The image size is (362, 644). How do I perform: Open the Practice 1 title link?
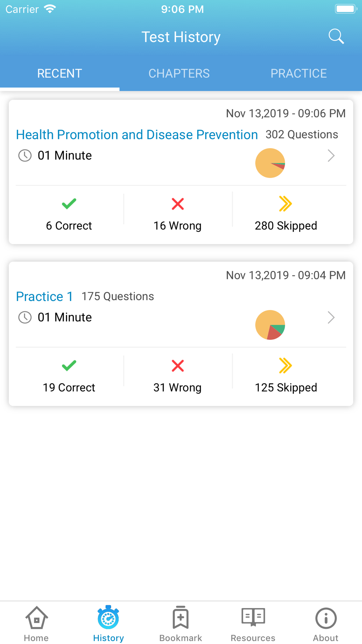coord(45,296)
